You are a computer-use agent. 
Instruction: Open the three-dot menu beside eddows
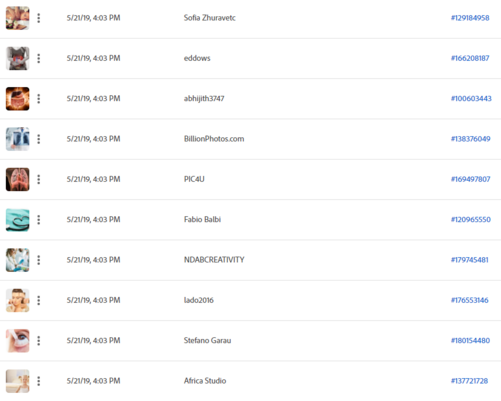tap(39, 58)
